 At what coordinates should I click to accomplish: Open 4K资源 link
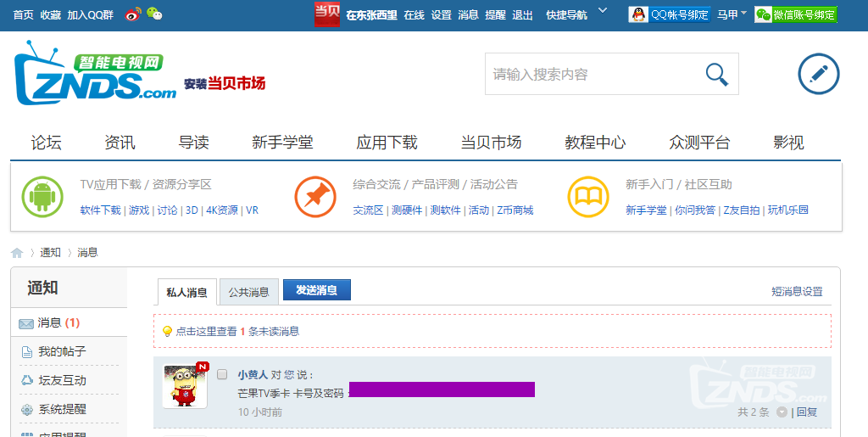222,210
